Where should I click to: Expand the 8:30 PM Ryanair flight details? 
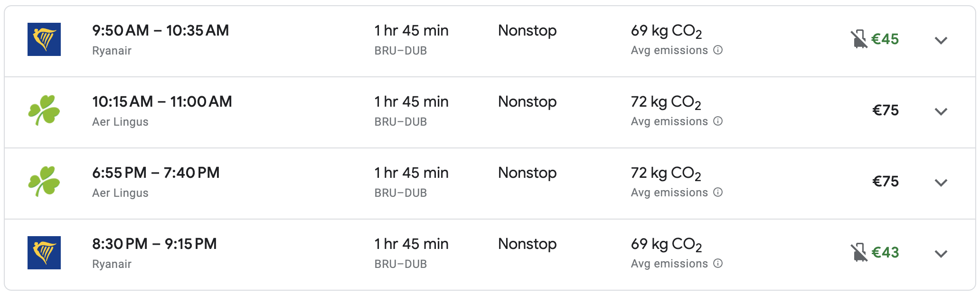(x=941, y=254)
